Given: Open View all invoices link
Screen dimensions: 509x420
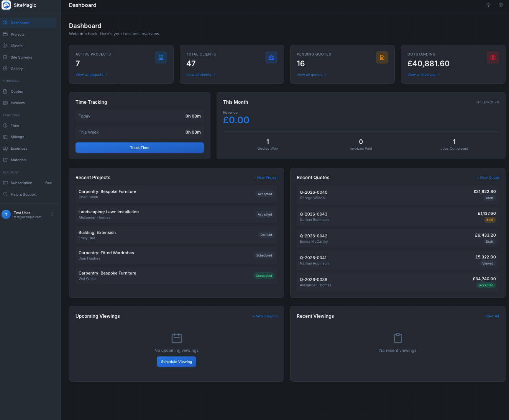Looking at the screenshot, I should coord(421,74).
